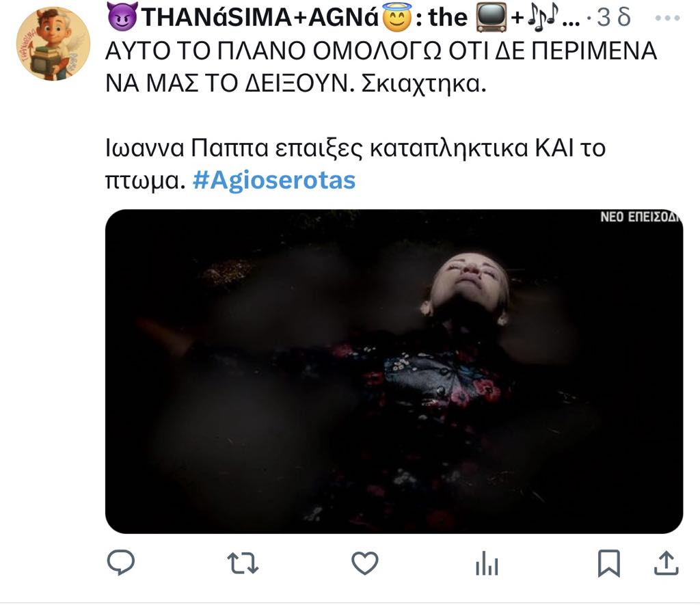The width and height of the screenshot is (700, 605).
Task: Like the post with the heart icon
Action: coord(365,563)
